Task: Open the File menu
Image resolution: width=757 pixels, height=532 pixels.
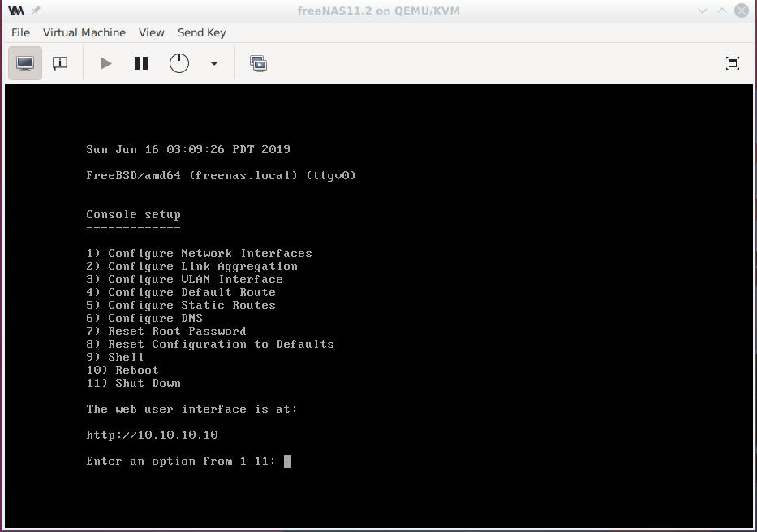Action: pyautogui.click(x=21, y=32)
